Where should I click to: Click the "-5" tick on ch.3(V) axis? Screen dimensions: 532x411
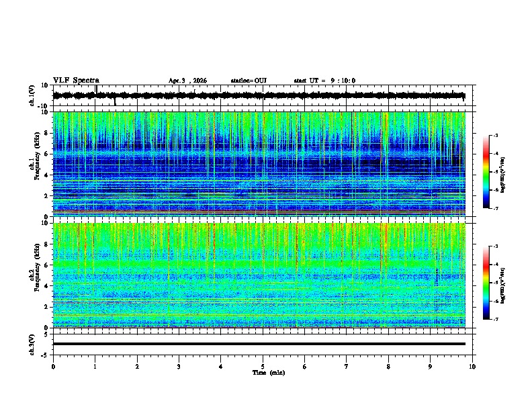tap(45, 355)
